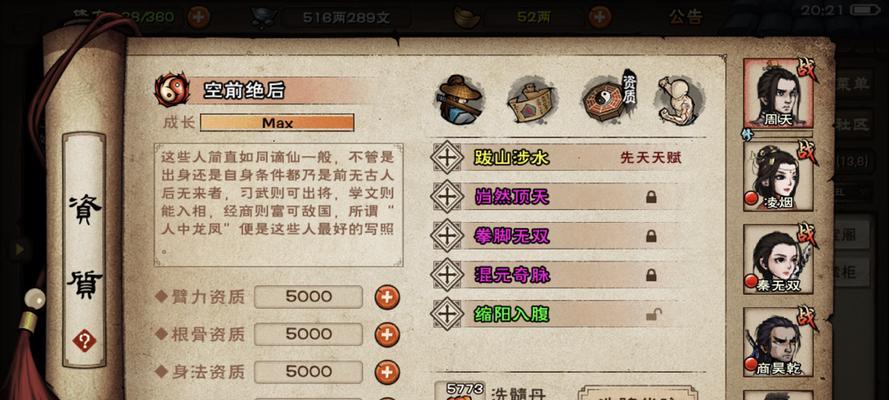Open the 公告 announcements menu

pos(685,16)
